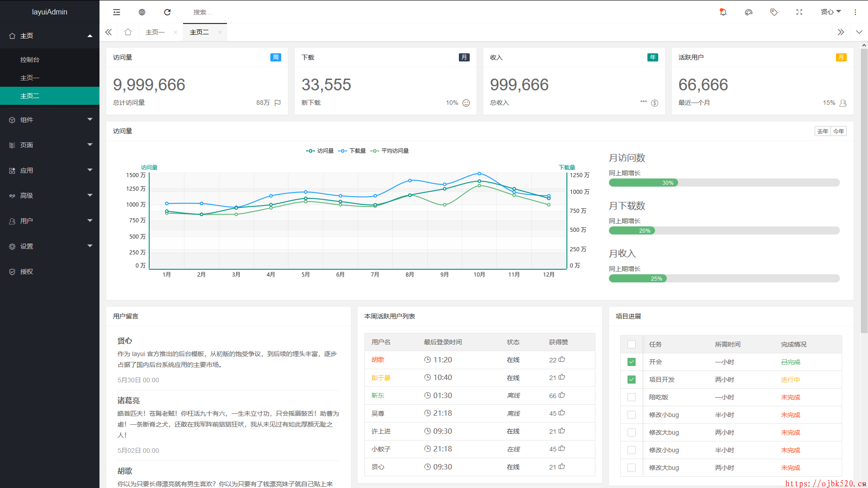This screenshot has width=868, height=488.
Task: Like 许上进 with thumbs-up icon
Action: (562, 431)
